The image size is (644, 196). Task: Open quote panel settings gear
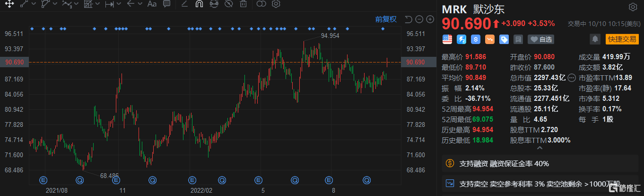pos(633,7)
